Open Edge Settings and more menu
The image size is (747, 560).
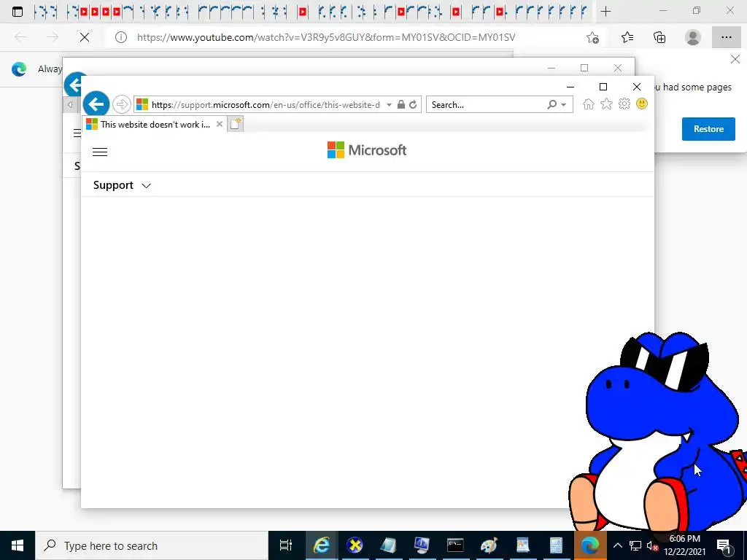726,37
